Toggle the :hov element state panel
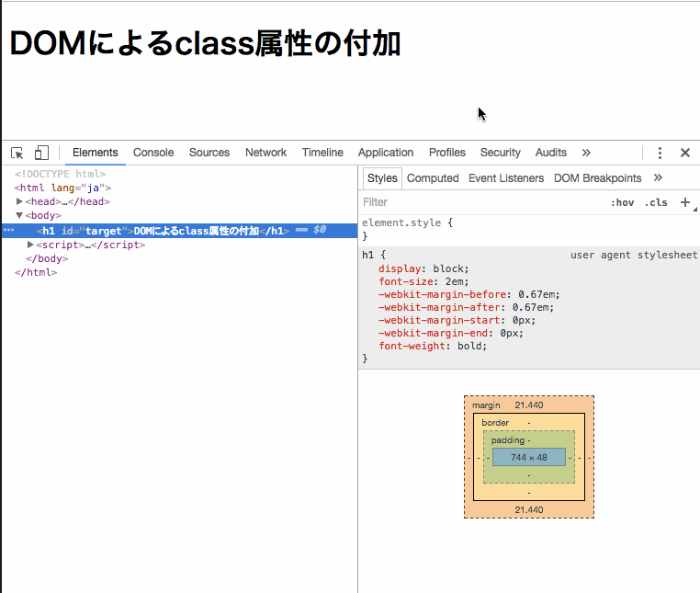Viewport: 700px width, 593px height. point(622,202)
